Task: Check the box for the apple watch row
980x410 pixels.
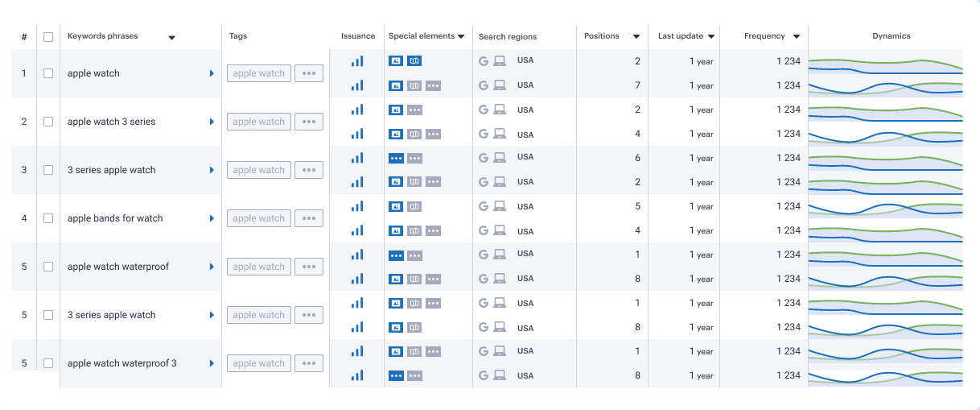Action: pos(48,73)
